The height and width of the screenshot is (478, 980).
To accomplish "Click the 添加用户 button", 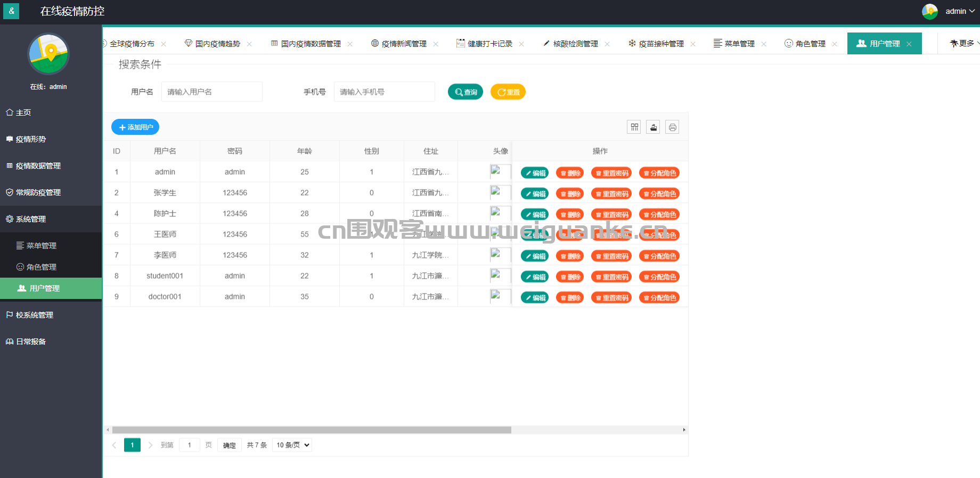I will point(135,127).
